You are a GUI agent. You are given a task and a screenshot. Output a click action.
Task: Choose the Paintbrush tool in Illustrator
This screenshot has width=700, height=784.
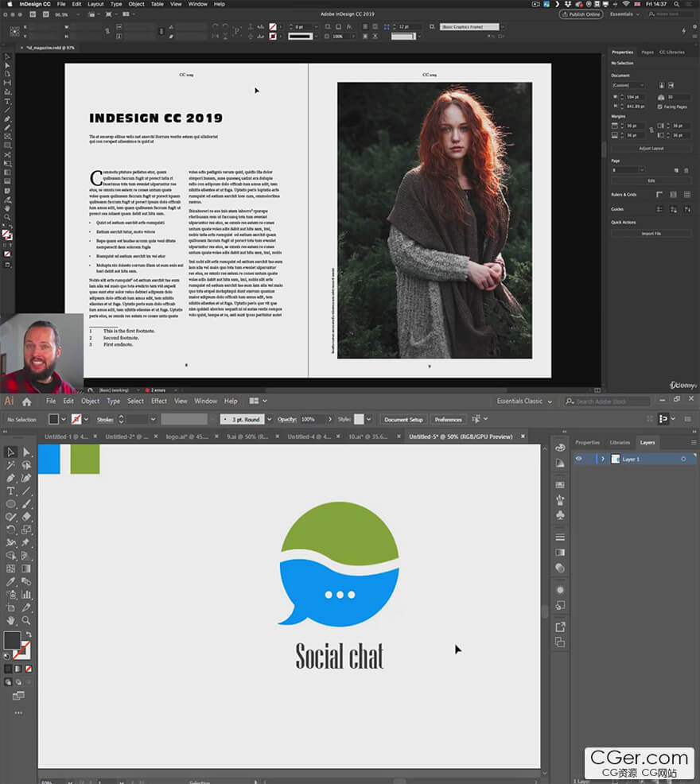pyautogui.click(x=26, y=504)
